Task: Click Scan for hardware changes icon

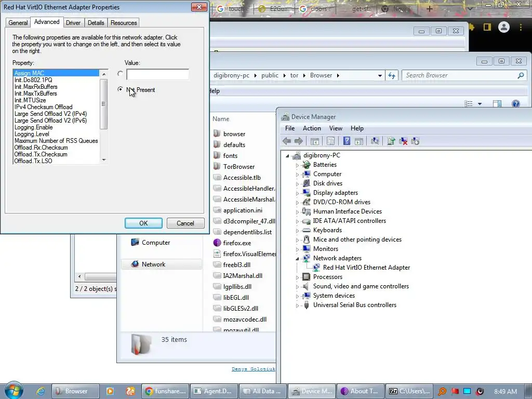Action: coord(375,141)
